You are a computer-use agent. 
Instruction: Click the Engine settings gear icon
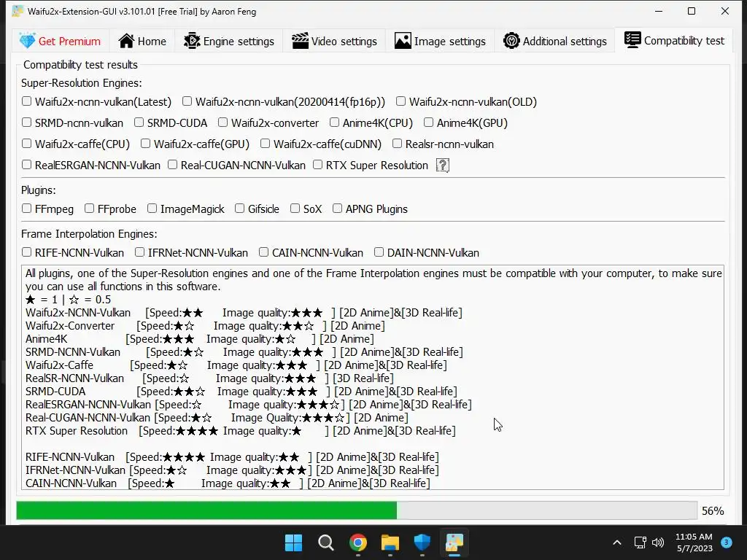click(192, 41)
